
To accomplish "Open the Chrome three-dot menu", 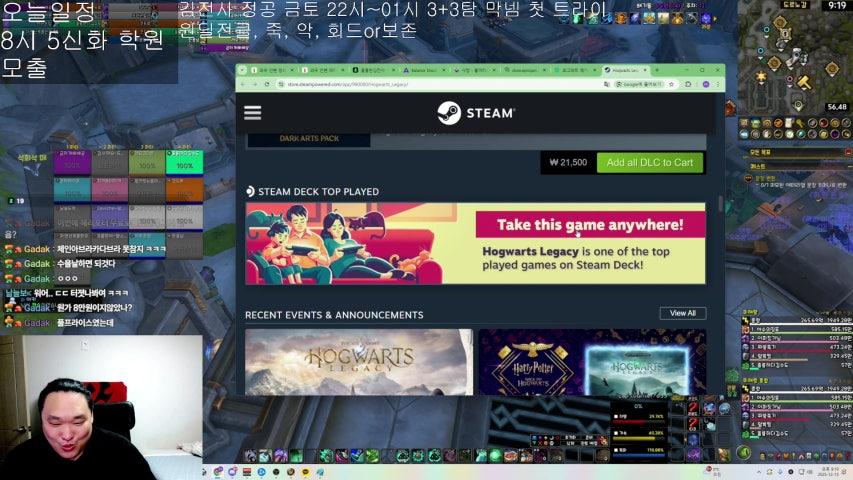I will (x=718, y=84).
